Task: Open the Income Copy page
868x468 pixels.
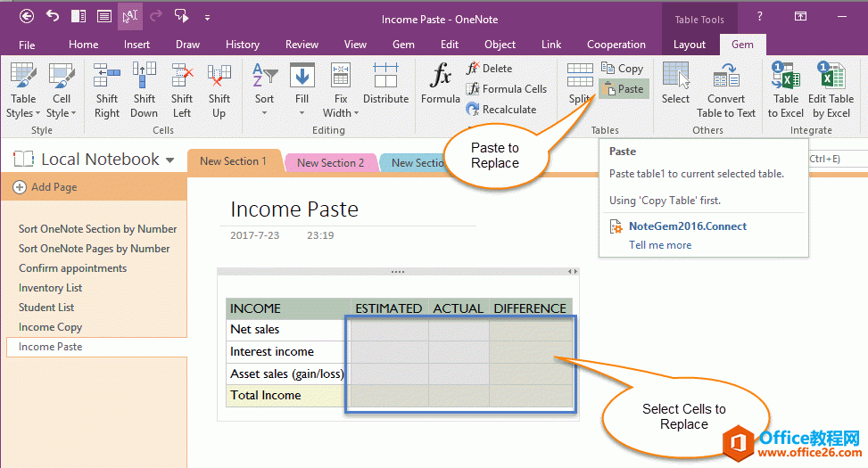Action: click(x=50, y=327)
